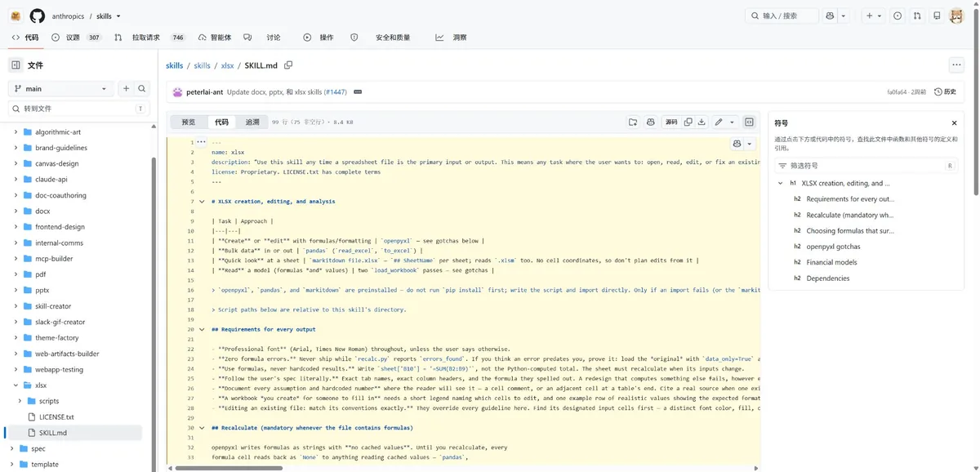Jump to Financial models symbol

pyautogui.click(x=831, y=262)
